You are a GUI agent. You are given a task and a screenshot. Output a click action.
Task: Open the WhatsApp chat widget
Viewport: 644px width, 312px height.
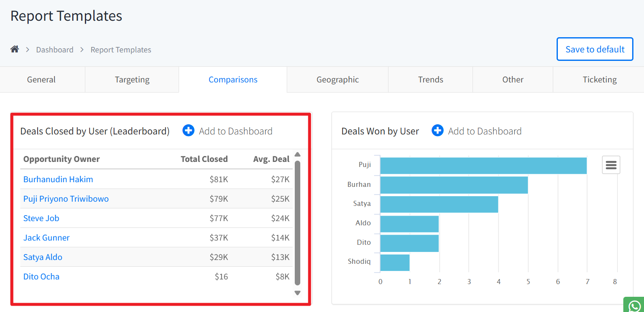(634, 306)
